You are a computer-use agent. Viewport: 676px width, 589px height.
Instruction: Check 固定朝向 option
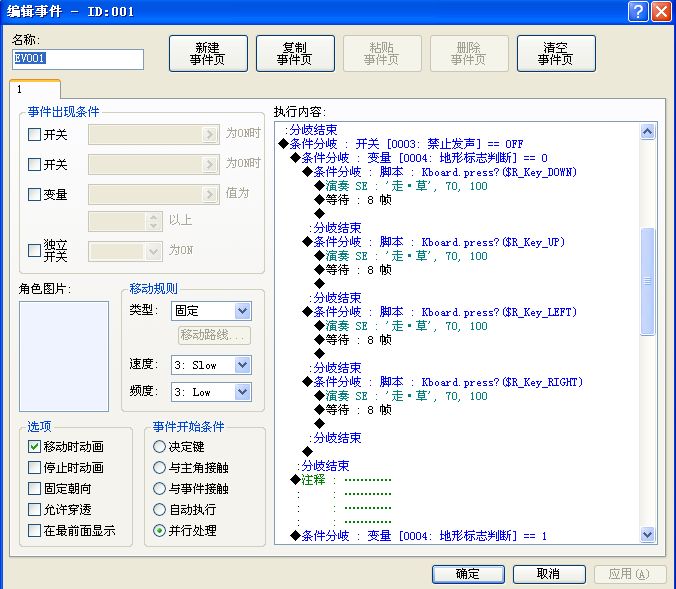coord(34,489)
